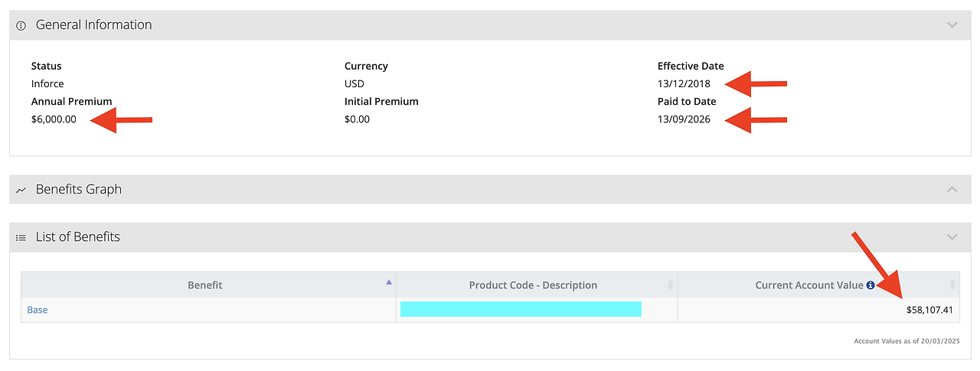Sort by the Benefit column header
This screenshot has width=980, height=371.
click(x=205, y=285)
